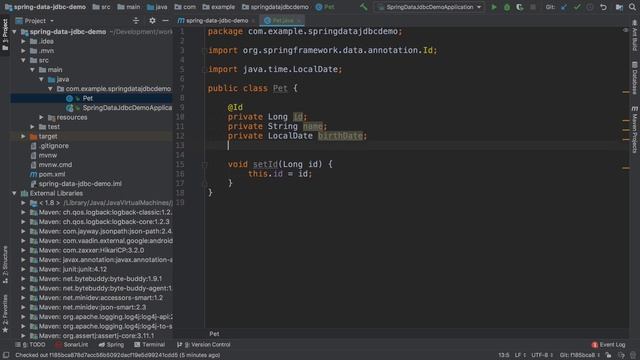
Task: Open the 6: TODO tool window
Action: (31, 345)
